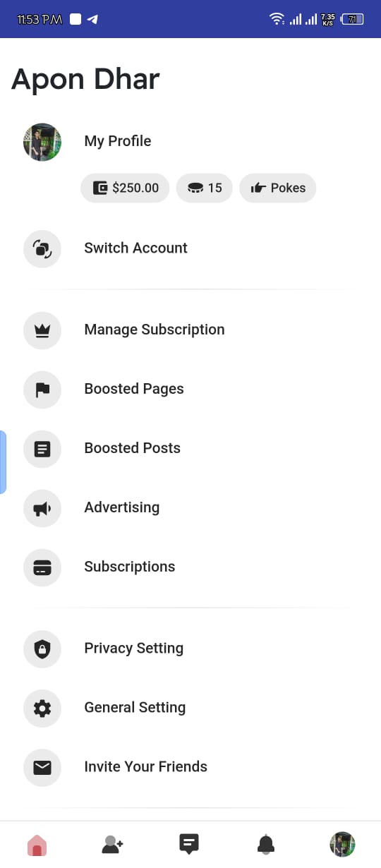This screenshot has width=381, height=868.
Task: Tap the Boosted Posts document icon
Action: tap(42, 449)
